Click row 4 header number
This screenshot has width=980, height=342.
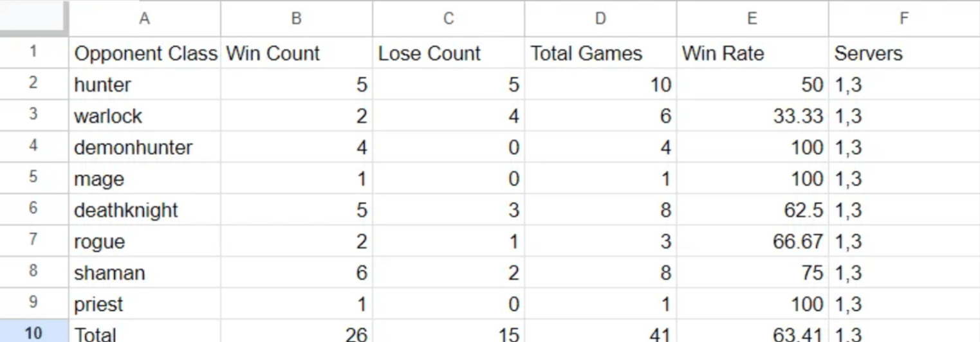click(33, 147)
